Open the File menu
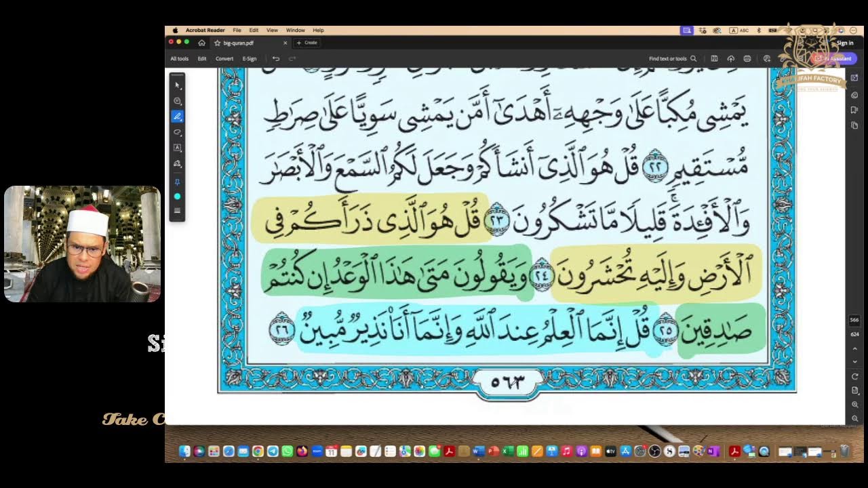868x488 pixels. (237, 30)
